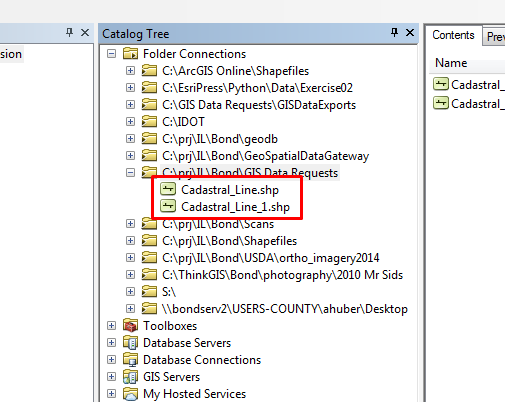The width and height of the screenshot is (505, 402).
Task: Click the Cadastral_Line_1.shp shapefile icon in tree
Action: point(168,206)
